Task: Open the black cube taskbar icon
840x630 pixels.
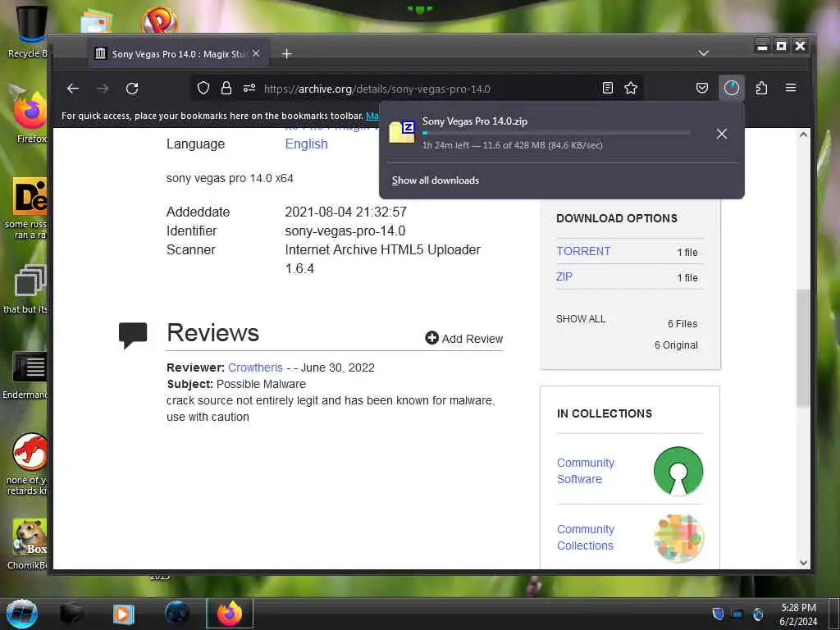Action: pos(71,614)
